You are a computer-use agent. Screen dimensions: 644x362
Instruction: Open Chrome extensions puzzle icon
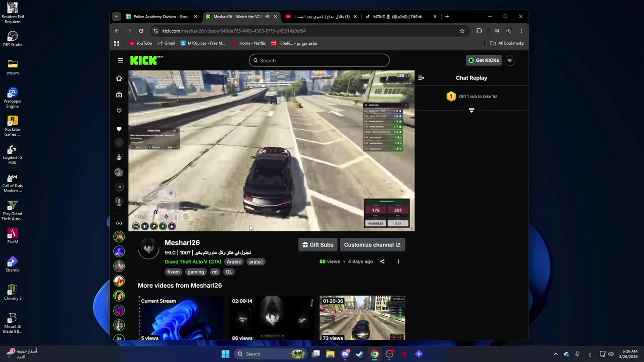pos(479,31)
